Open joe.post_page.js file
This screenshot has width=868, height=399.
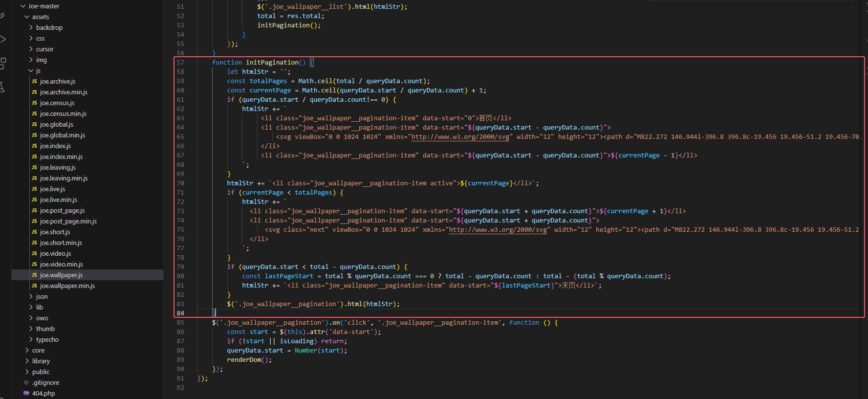tap(62, 211)
